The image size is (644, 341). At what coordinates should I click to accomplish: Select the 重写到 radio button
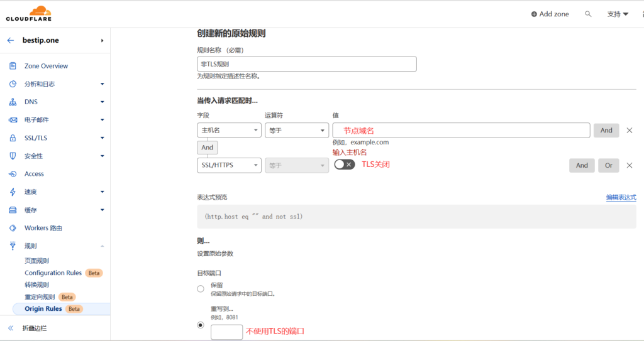[201, 325]
